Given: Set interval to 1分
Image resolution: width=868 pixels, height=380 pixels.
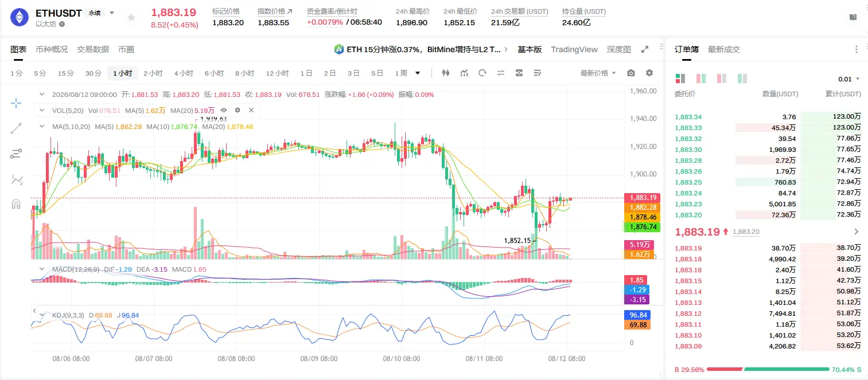Looking at the screenshot, I should [17, 73].
